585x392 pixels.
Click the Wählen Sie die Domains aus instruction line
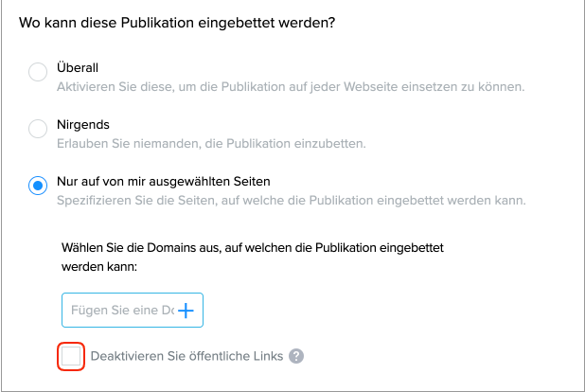[x=253, y=247]
